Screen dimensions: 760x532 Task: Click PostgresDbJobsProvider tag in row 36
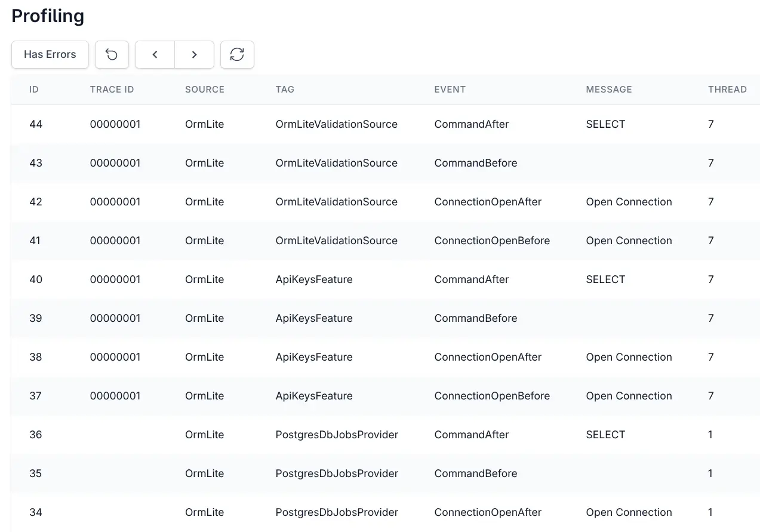point(336,435)
